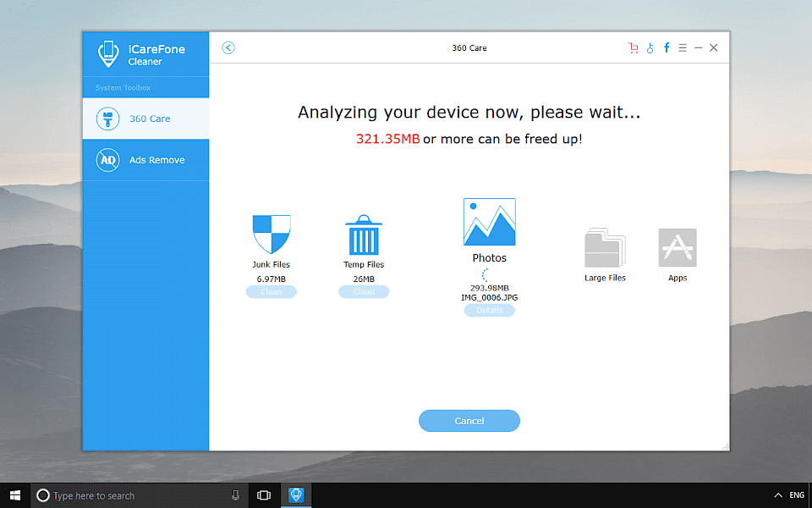Open the Facebook icon in title bar
Screen dimensions: 812x508
point(667,47)
